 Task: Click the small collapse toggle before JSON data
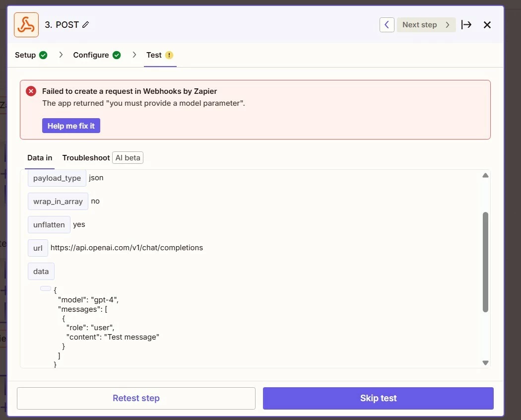pos(46,288)
